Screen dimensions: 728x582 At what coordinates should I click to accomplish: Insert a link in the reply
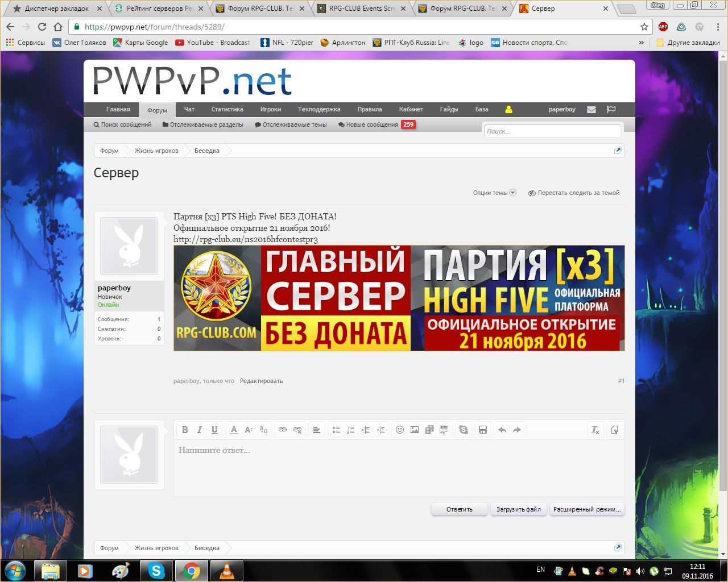[x=283, y=430]
